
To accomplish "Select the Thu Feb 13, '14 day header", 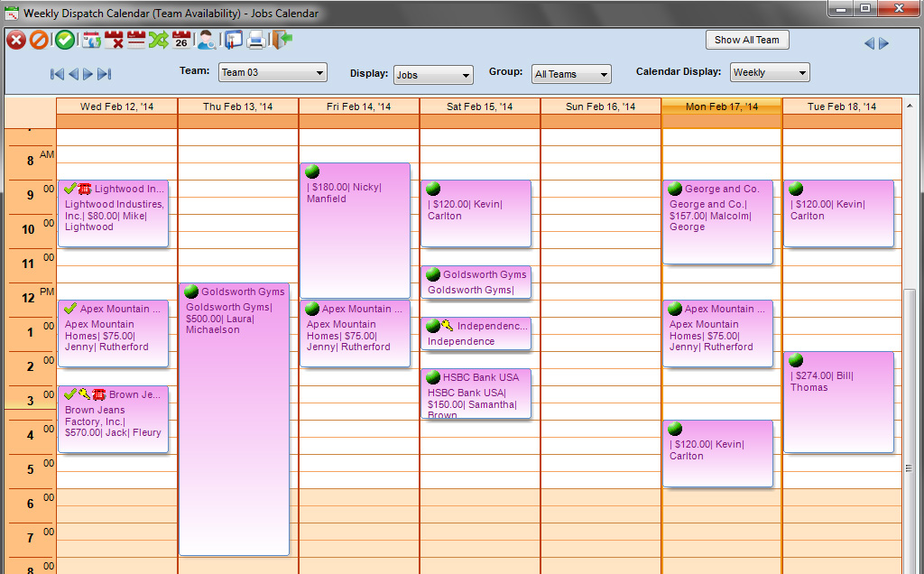I will (x=238, y=106).
